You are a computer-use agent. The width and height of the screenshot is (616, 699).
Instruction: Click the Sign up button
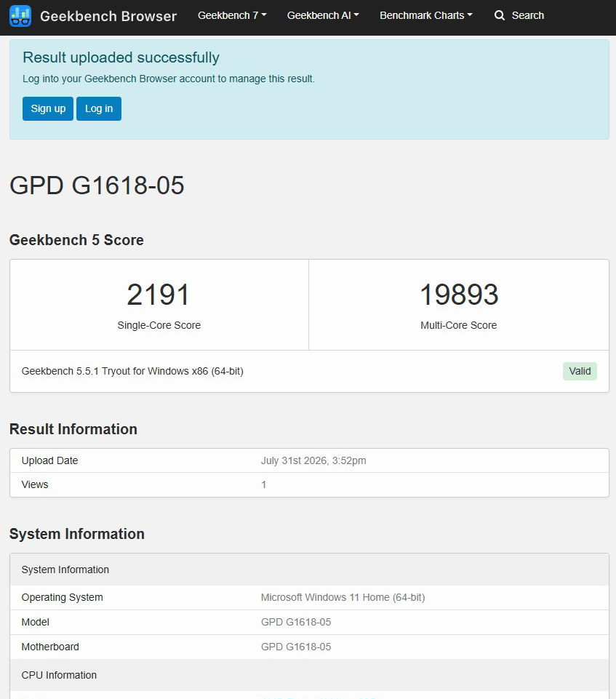click(x=48, y=108)
